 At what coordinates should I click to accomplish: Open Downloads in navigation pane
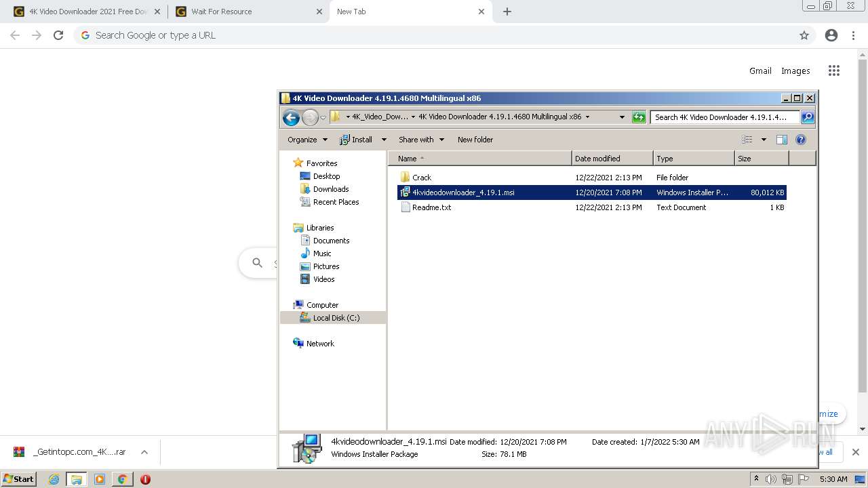(331, 189)
